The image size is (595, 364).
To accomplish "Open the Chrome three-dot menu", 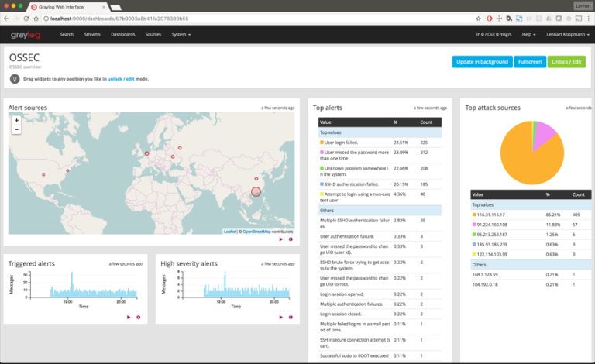I will click(x=589, y=19).
